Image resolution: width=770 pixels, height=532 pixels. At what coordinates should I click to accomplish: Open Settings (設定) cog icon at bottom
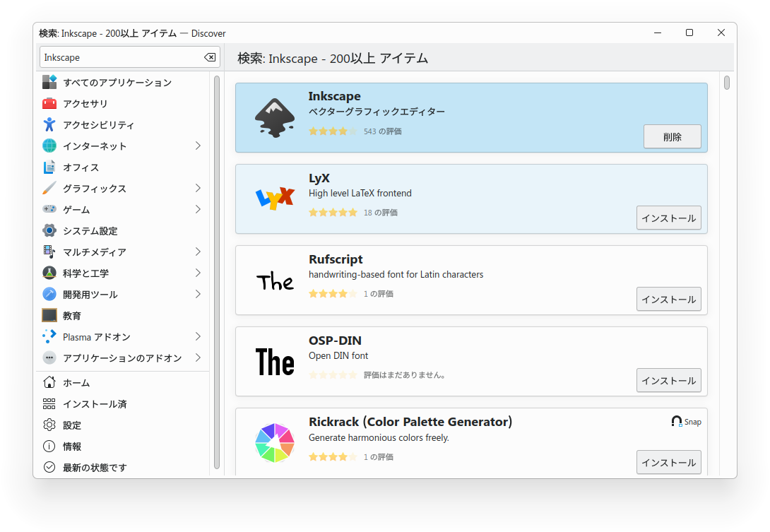pos(49,425)
